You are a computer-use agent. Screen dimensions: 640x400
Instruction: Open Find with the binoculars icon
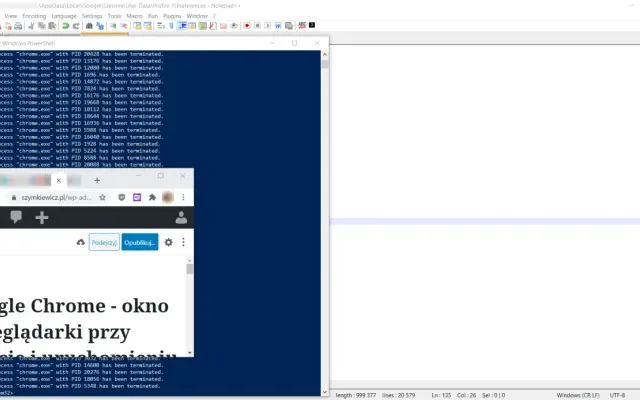[x=89, y=26]
